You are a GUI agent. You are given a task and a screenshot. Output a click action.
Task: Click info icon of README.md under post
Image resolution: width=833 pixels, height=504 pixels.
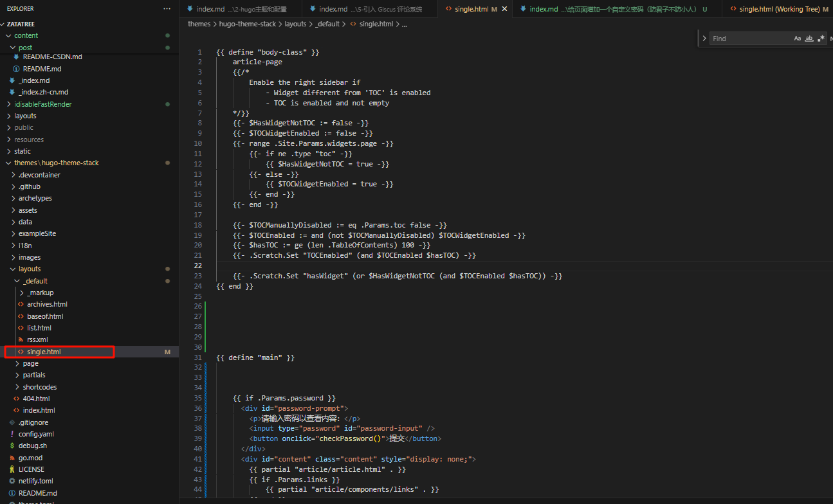click(x=16, y=69)
